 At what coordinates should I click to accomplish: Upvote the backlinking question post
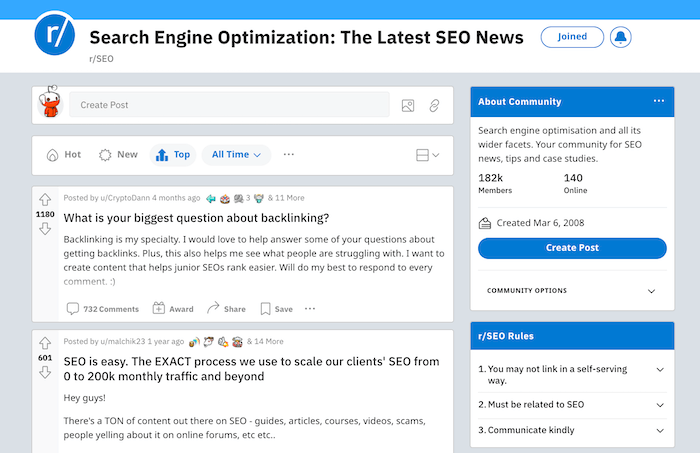(45, 199)
